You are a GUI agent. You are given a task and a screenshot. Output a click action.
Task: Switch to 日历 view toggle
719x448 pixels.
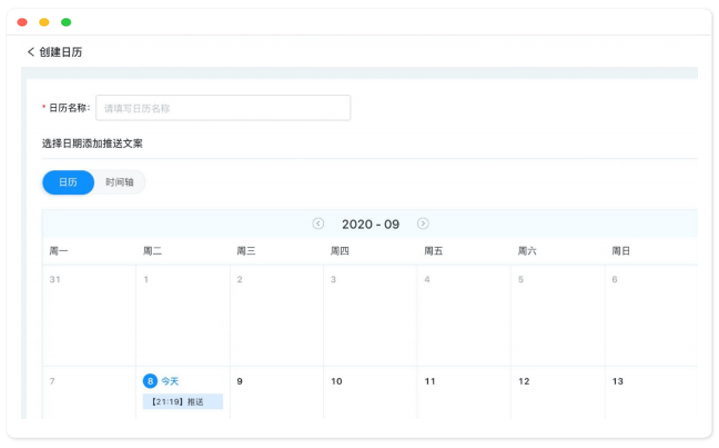(68, 182)
